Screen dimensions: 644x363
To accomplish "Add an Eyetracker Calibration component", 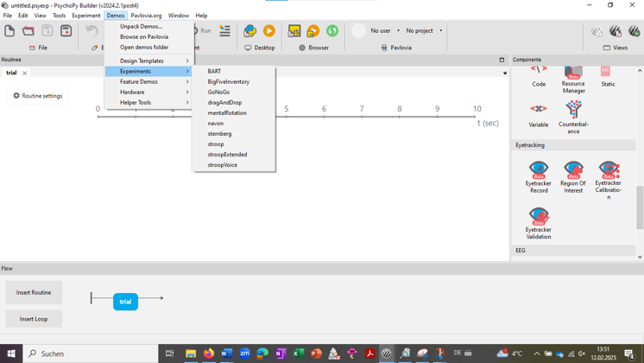I will click(608, 174).
